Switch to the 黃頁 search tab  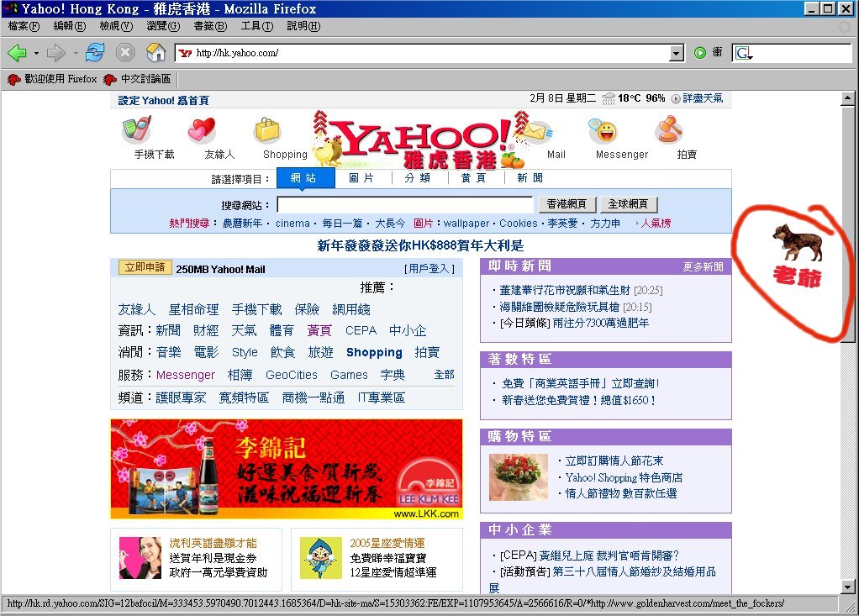click(x=474, y=178)
